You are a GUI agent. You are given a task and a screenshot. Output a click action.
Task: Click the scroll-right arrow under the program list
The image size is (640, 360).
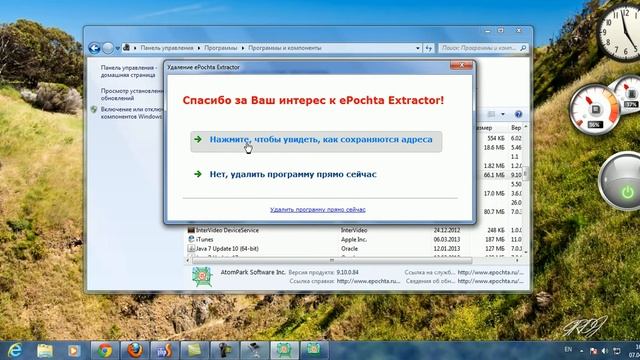[x=518, y=260]
